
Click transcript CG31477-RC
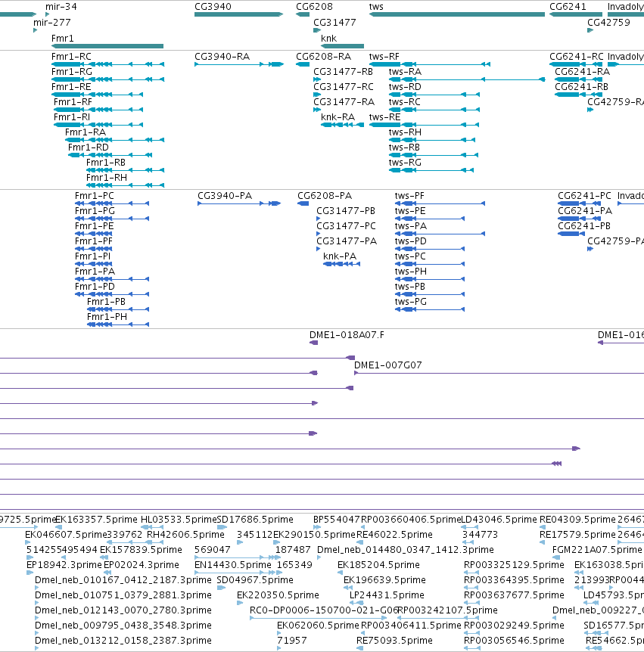[317, 95]
